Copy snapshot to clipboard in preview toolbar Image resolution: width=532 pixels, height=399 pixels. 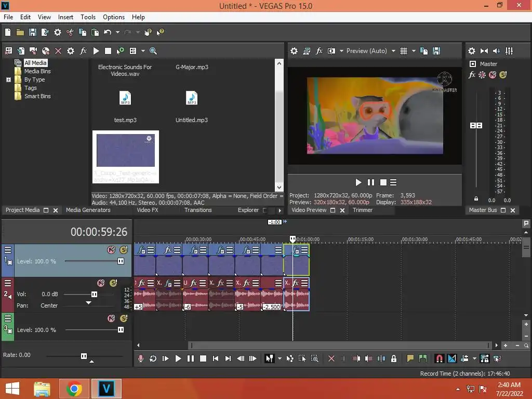pyautogui.click(x=424, y=51)
